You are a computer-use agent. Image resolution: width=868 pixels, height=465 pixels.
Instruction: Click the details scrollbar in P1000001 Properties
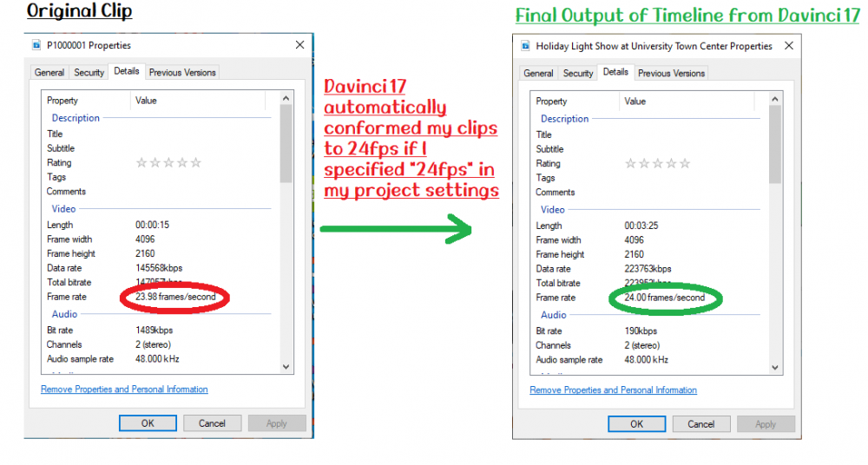(286, 147)
